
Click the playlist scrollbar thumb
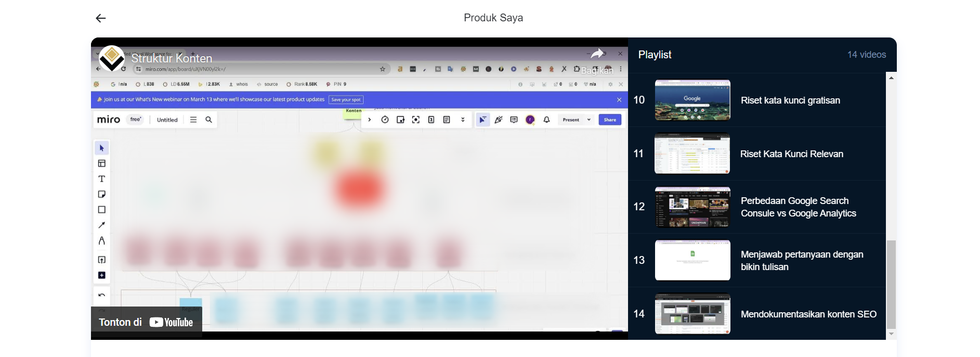point(891,285)
